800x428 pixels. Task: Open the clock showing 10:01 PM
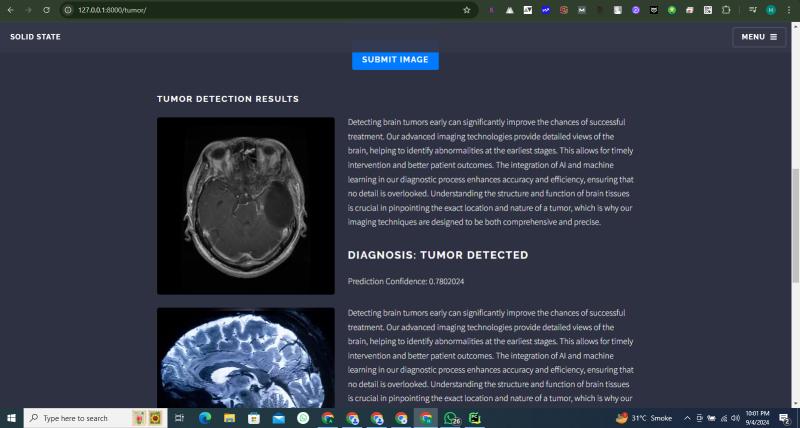click(757, 418)
